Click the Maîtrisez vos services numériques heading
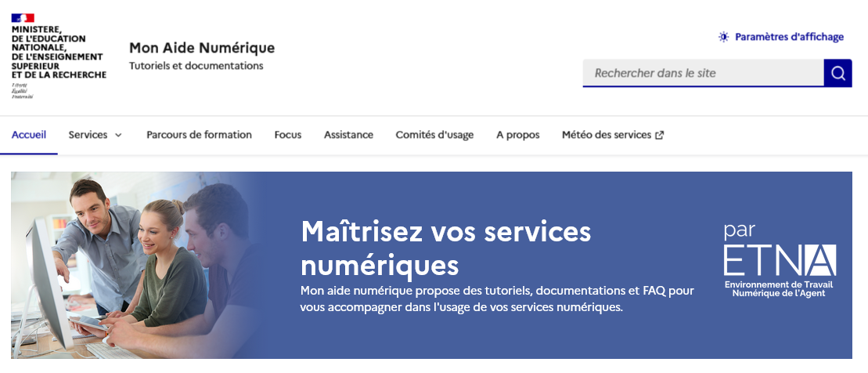The height and width of the screenshot is (373, 868). [445, 248]
